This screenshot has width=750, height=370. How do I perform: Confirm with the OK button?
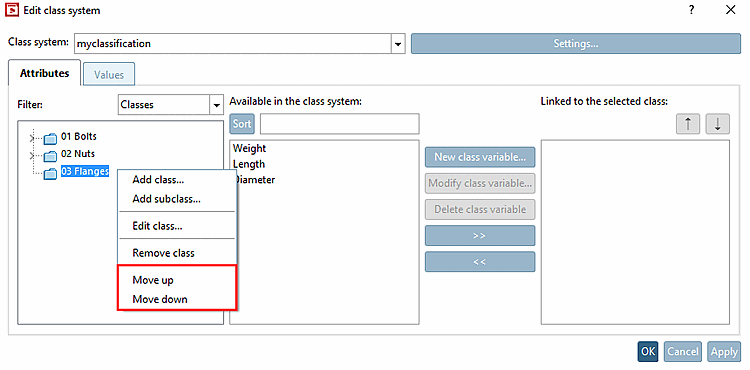648,351
